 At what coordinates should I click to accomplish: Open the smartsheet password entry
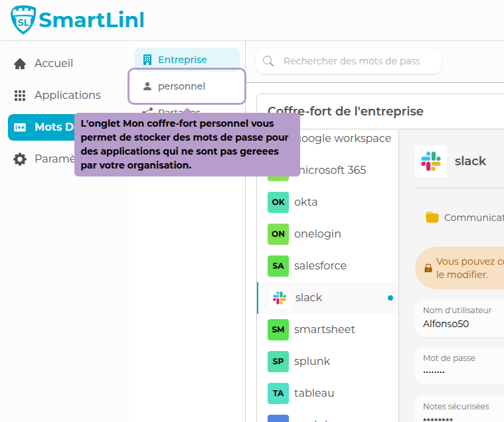[324, 330]
